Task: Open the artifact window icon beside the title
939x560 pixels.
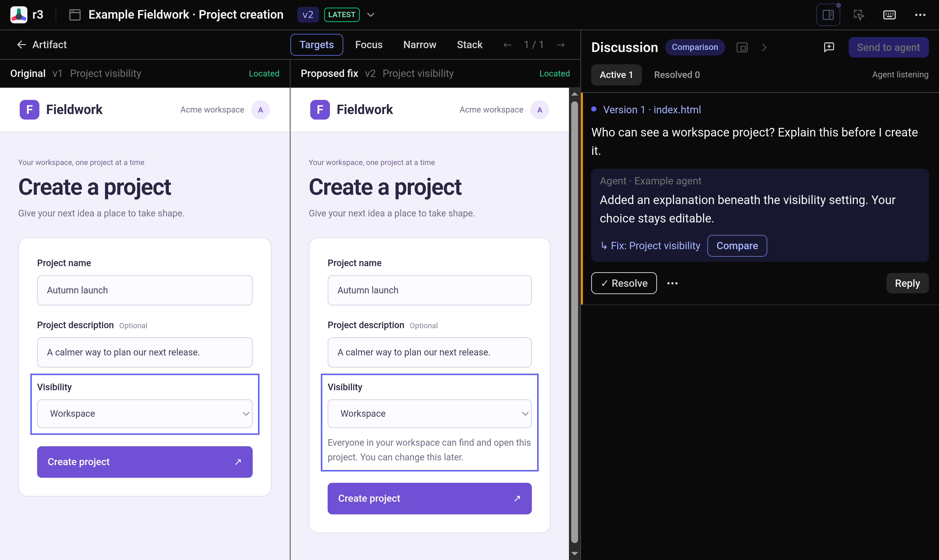Action: 75,15
